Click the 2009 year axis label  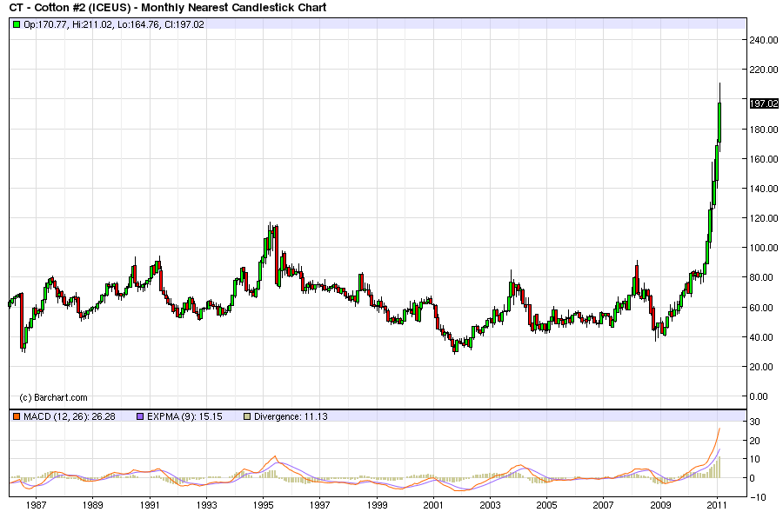(x=660, y=505)
